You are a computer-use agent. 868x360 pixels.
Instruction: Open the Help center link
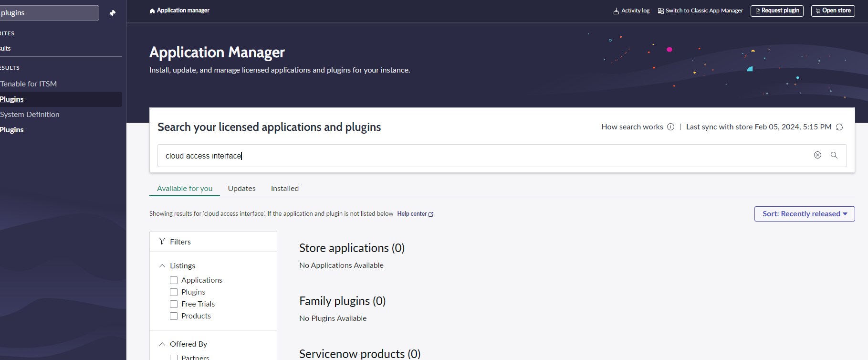pos(415,214)
